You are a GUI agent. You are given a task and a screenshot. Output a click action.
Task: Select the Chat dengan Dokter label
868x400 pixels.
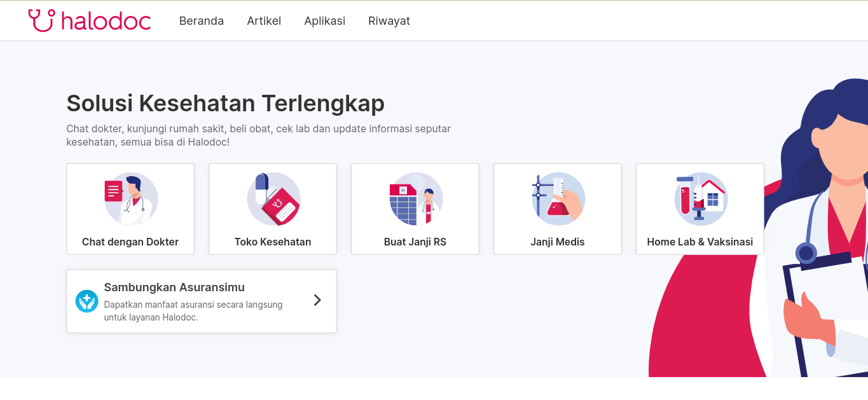(130, 242)
